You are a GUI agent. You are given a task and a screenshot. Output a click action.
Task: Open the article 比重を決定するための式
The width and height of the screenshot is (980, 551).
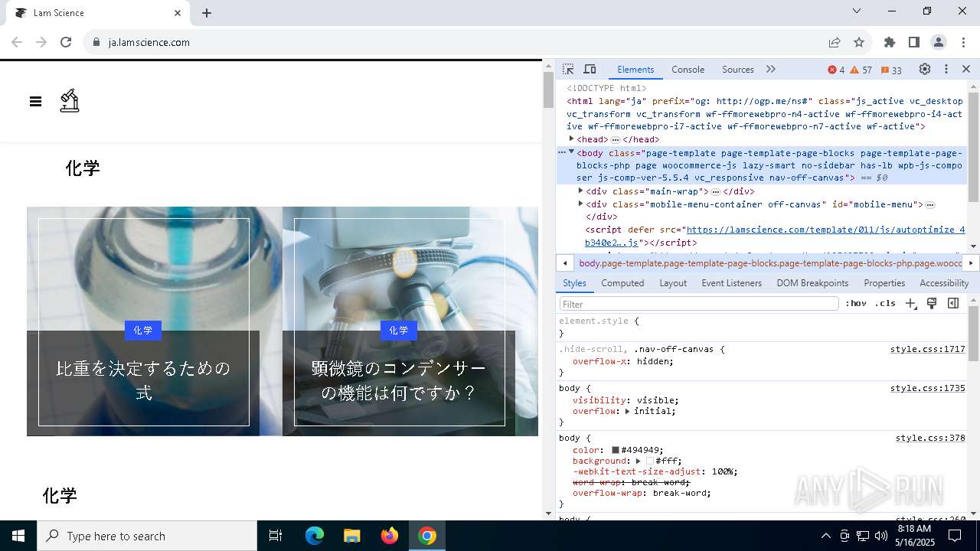click(143, 380)
